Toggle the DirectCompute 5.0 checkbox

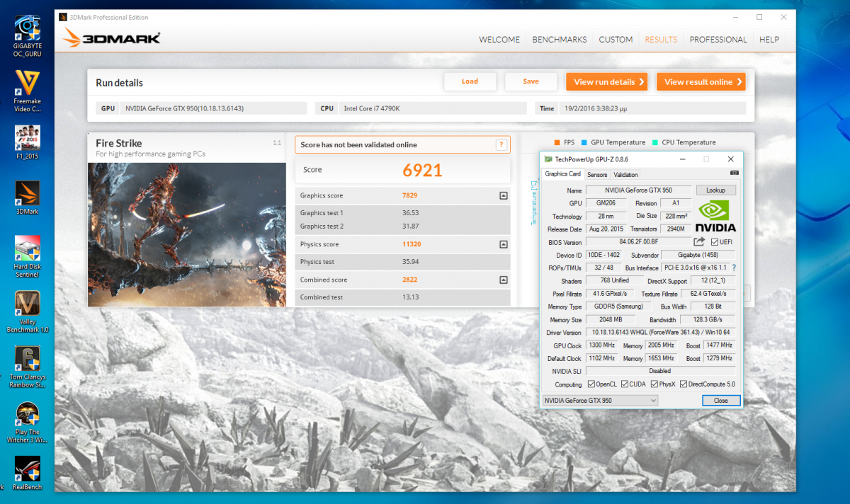[684, 384]
